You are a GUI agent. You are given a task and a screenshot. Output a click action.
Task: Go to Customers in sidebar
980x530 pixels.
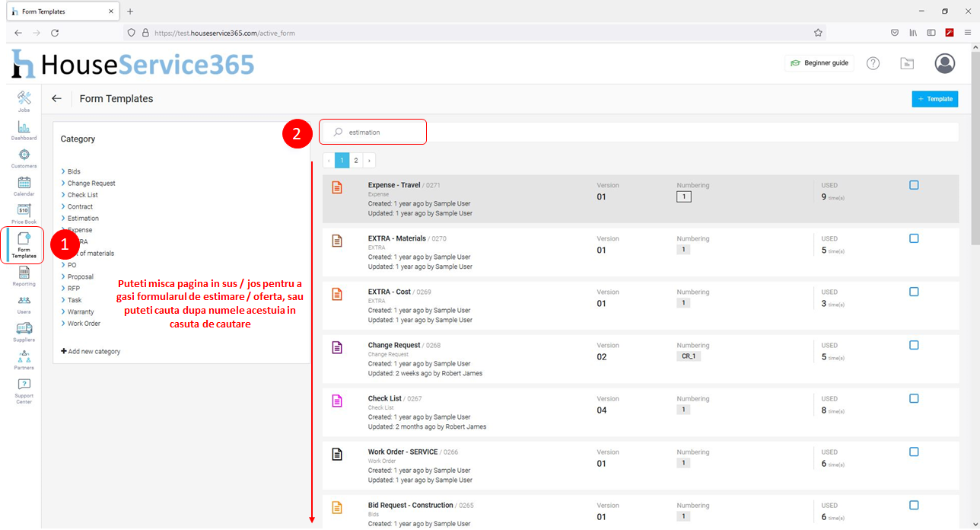click(24, 158)
